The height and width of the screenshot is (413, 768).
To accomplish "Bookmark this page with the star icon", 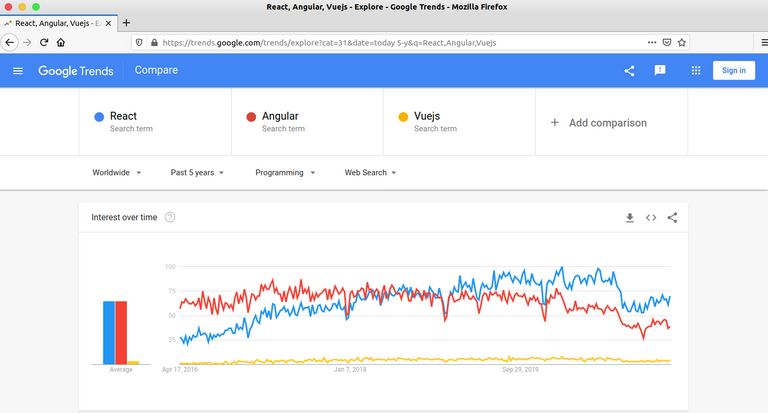I will click(x=682, y=42).
